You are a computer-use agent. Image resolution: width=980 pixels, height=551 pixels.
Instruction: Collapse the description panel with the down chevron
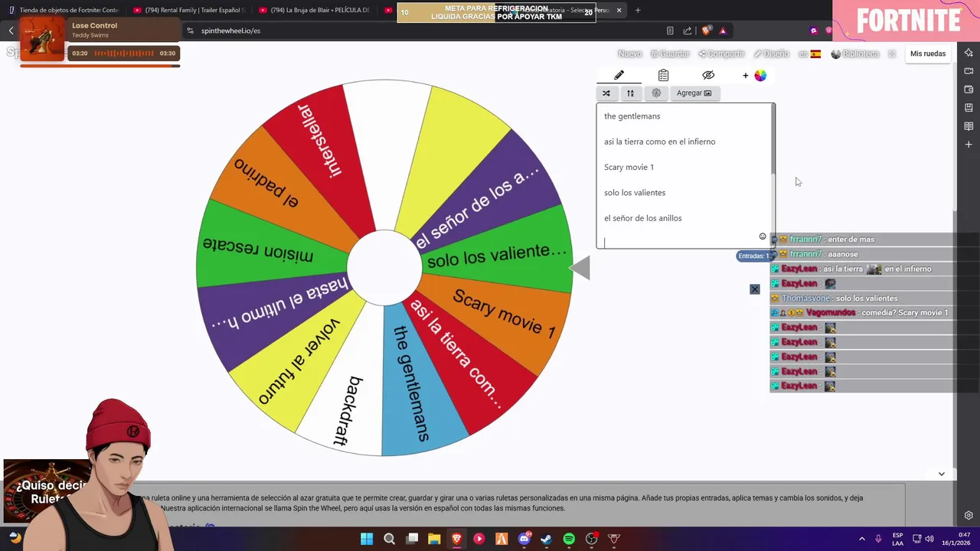pos(941,474)
